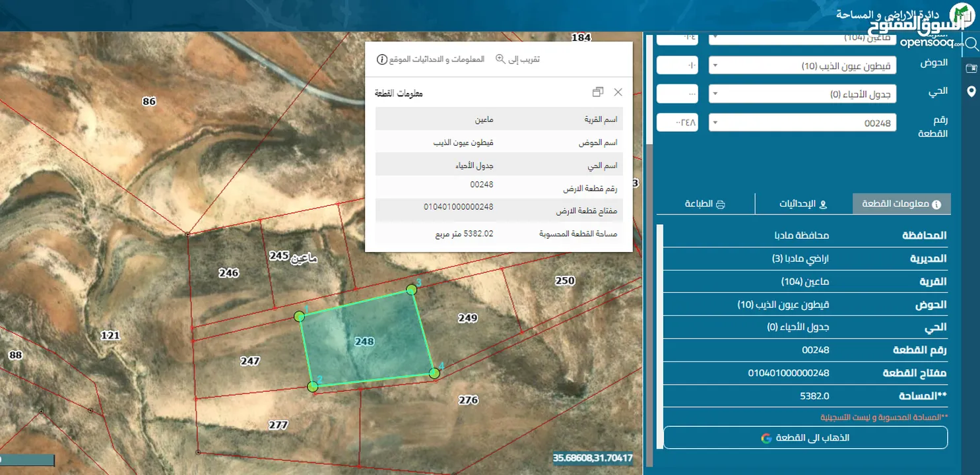The image size is (980, 475).
Task: Click المعلومات و الاحداثيات الموقع link
Action: tap(430, 59)
